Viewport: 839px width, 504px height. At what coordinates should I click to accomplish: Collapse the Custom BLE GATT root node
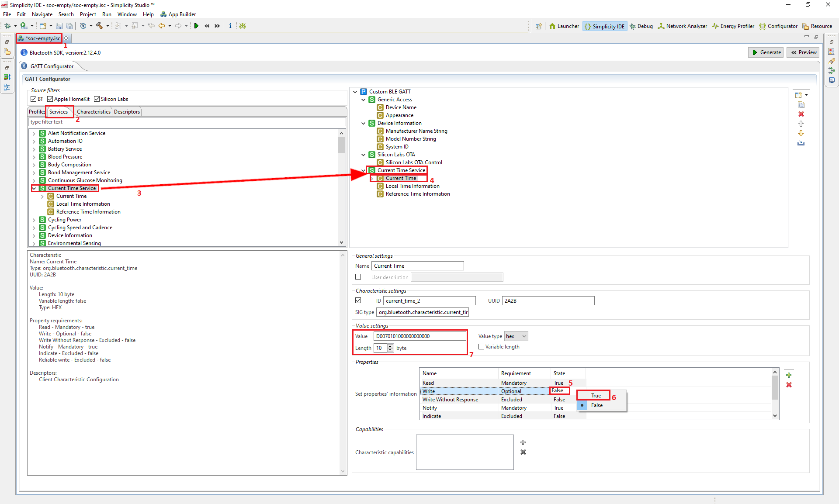(355, 92)
